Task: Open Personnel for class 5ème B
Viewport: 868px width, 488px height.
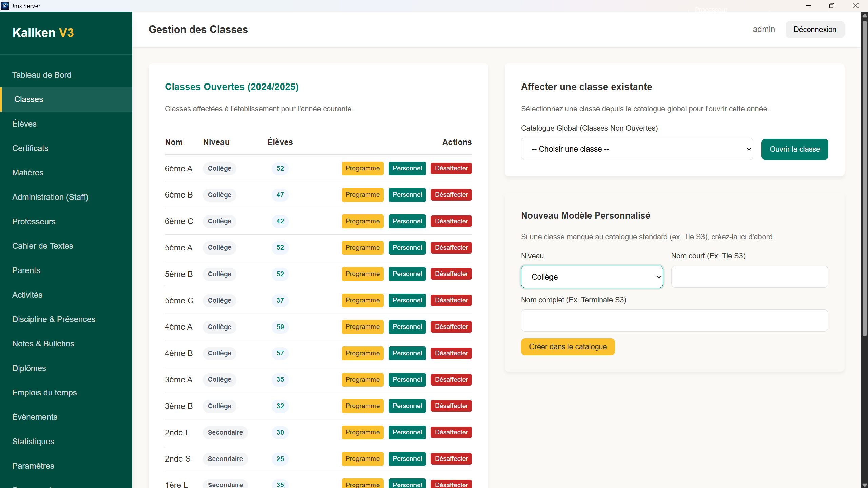Action: [407, 274]
